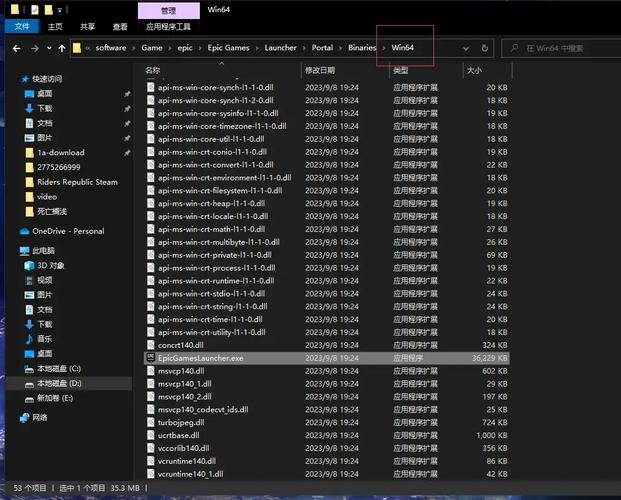Navigate to Portal in breadcrumb path
The image size is (621, 500).
[322, 48]
